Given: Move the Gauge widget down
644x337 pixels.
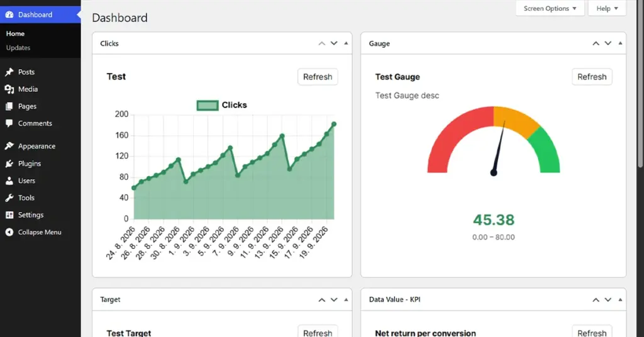Looking at the screenshot, I should click(x=608, y=43).
